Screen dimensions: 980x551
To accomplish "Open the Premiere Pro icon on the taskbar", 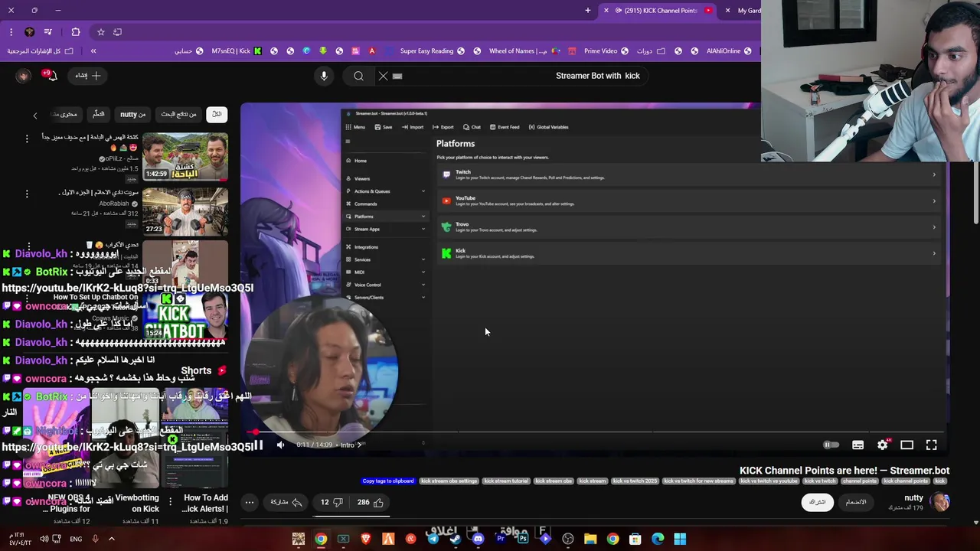I will click(501, 539).
